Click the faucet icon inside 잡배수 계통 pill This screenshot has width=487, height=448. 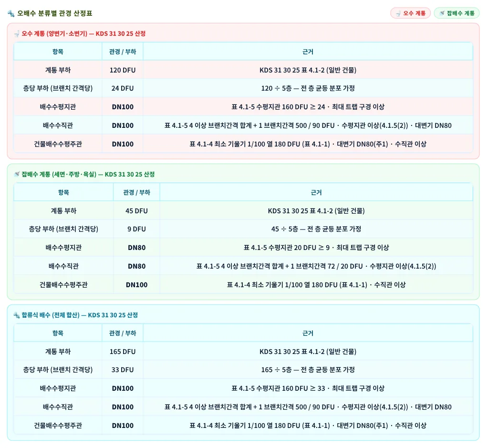442,13
